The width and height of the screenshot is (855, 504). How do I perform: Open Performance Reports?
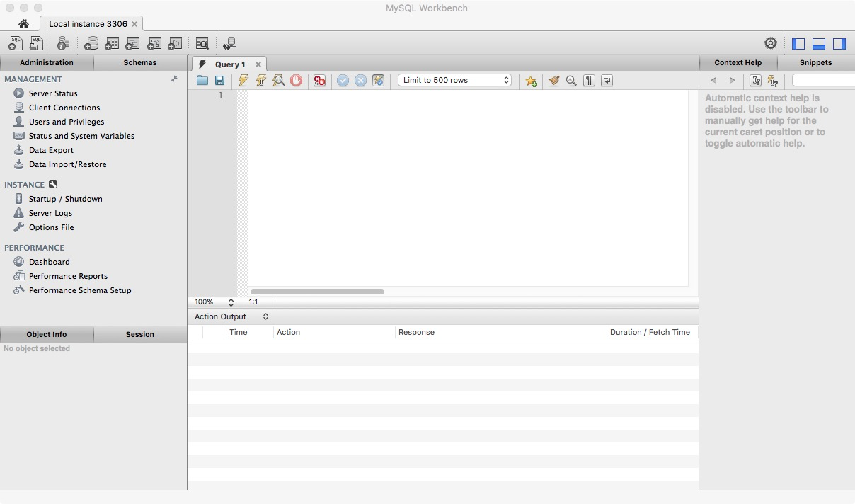click(68, 276)
